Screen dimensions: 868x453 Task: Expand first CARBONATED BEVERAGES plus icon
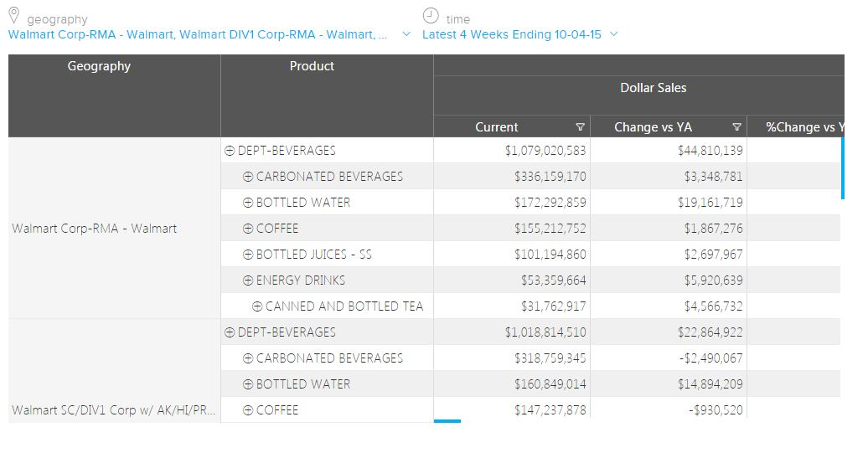248,177
